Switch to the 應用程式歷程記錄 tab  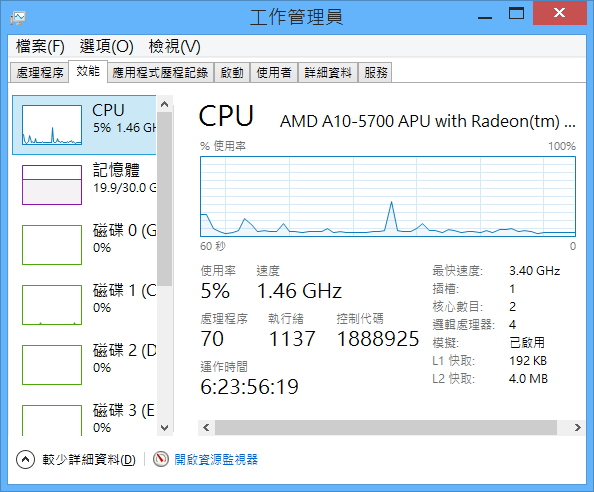160,72
